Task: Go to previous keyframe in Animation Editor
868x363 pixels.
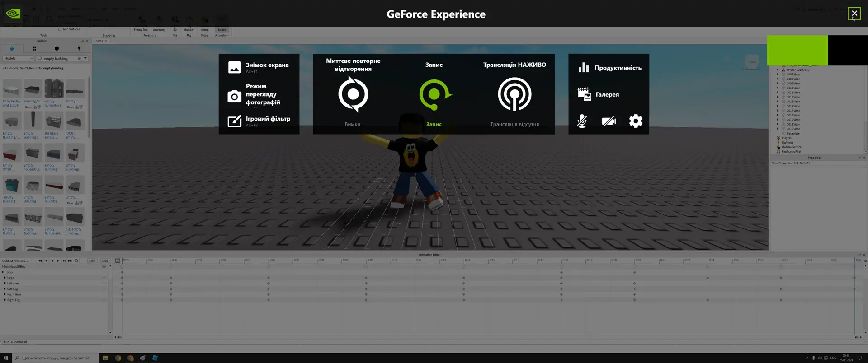Action: click(46, 261)
